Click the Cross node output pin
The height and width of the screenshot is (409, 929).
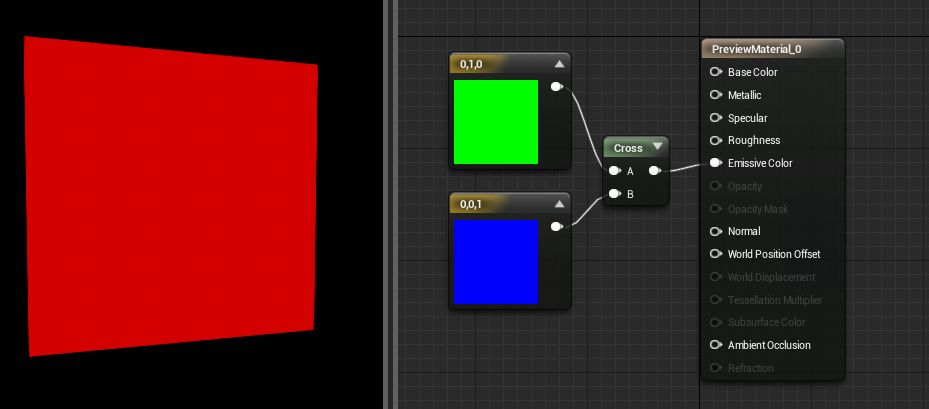coord(655,171)
